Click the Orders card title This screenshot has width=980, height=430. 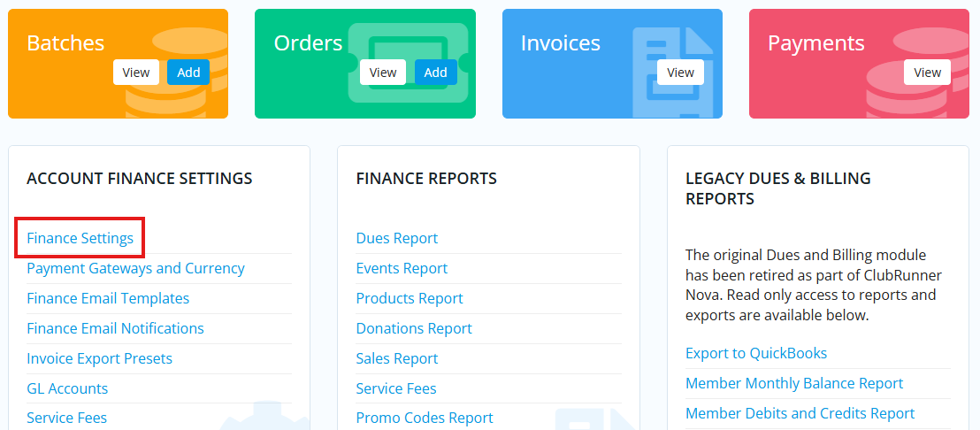[308, 43]
